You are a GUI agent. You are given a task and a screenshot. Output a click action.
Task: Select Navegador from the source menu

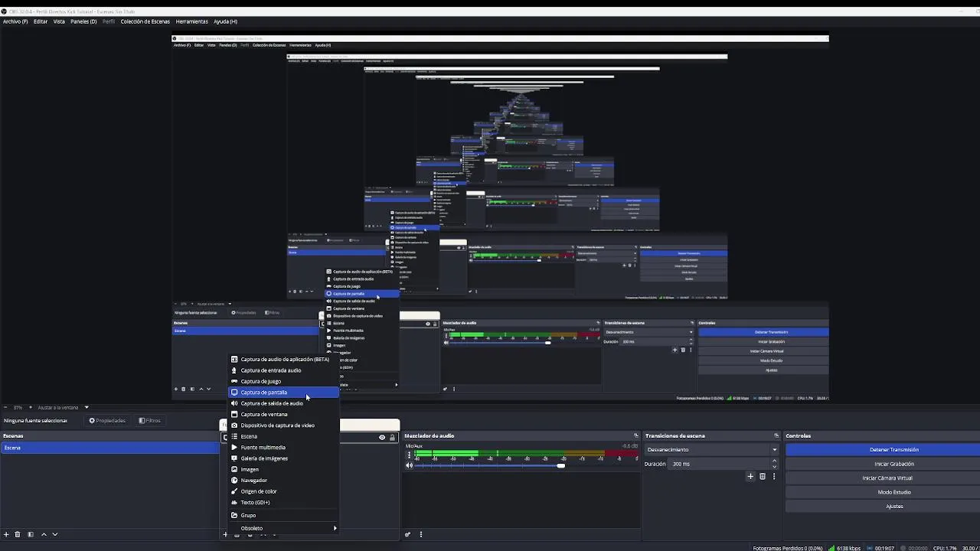coord(284,481)
